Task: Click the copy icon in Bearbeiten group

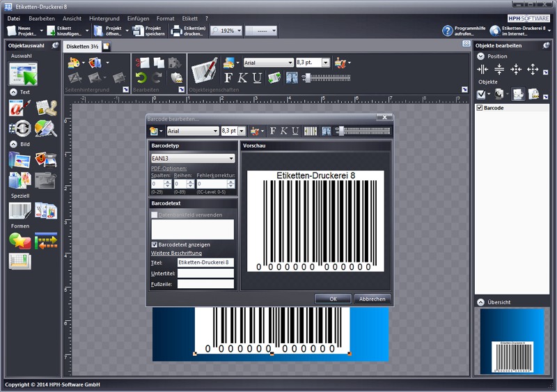Action: tap(159, 63)
